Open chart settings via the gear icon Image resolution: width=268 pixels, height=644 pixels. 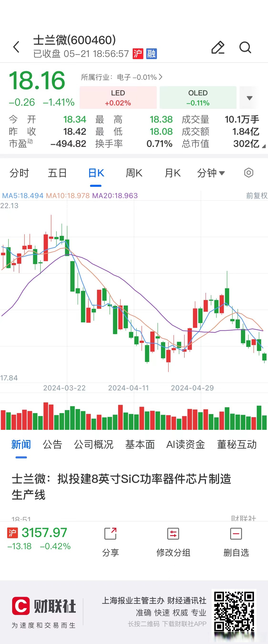(248, 173)
